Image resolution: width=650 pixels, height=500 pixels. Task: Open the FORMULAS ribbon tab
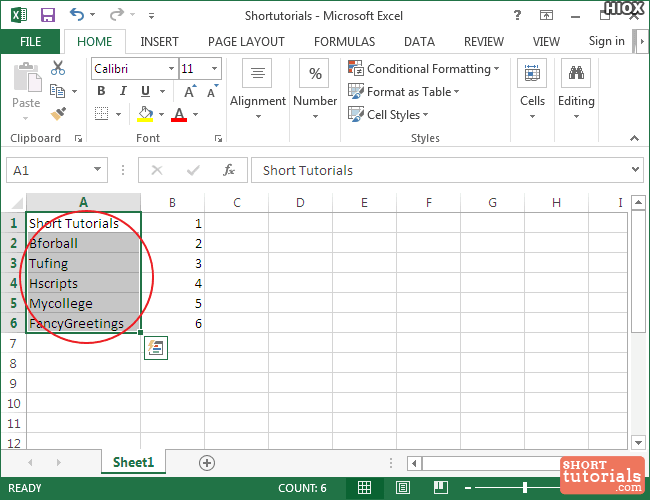[344, 42]
